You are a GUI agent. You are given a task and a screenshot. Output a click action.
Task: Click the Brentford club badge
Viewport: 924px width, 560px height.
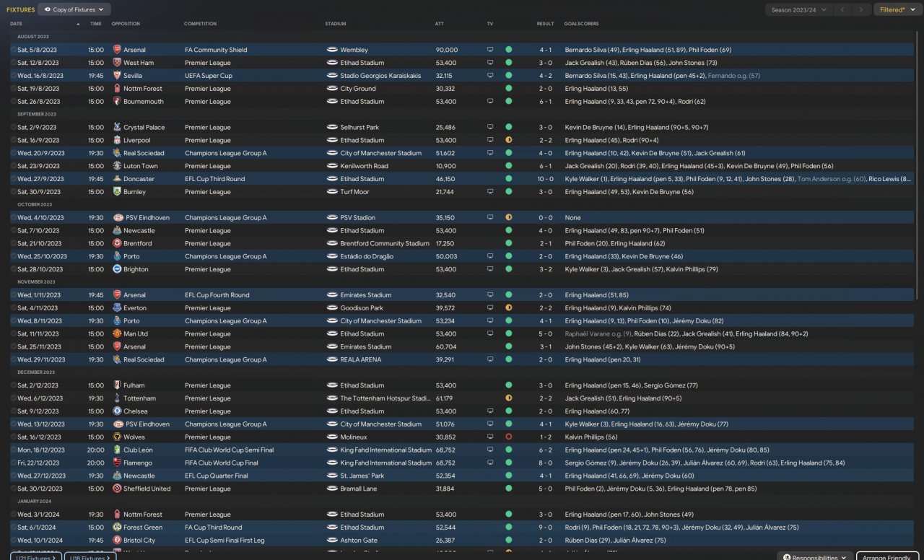(117, 244)
